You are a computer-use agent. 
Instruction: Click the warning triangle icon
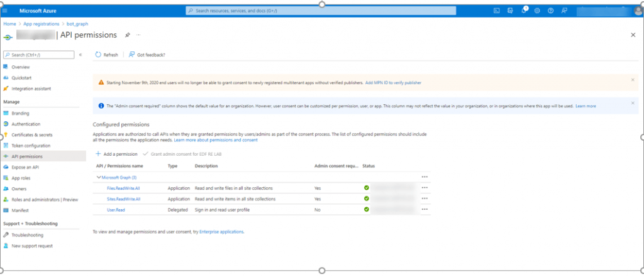point(101,82)
